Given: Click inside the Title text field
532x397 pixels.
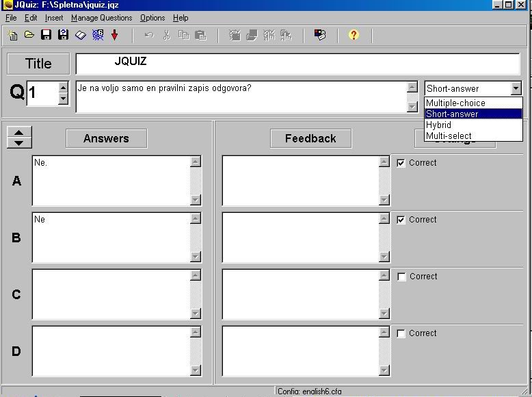Looking at the screenshot, I should click(x=297, y=64).
